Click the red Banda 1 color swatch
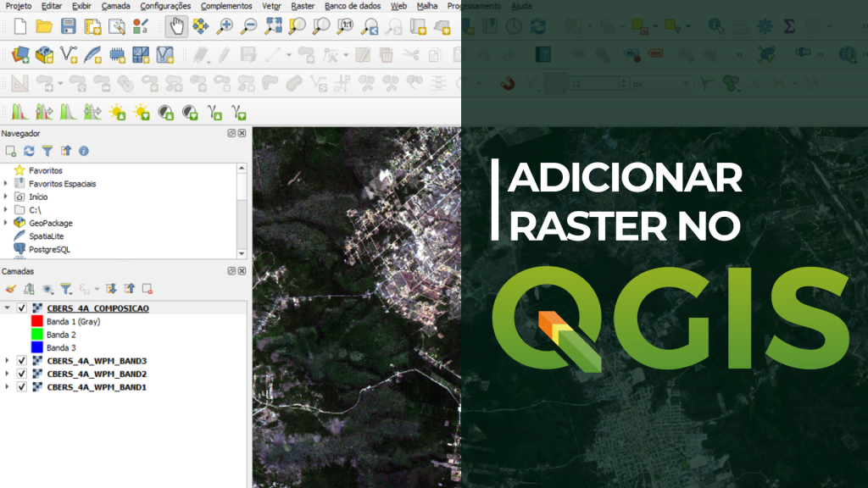Screen dimensions: 868x488 [36, 322]
